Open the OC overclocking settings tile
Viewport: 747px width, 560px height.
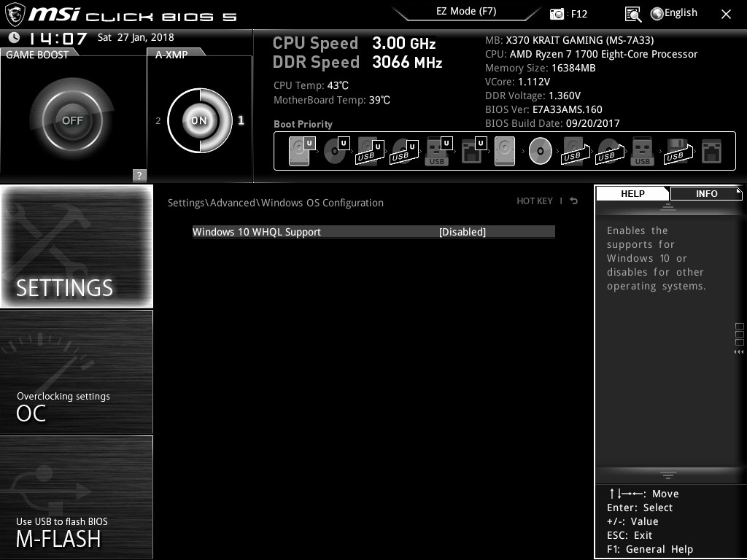(x=77, y=372)
